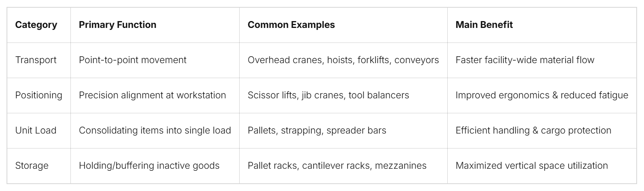
Task: Select the Main Benefit header cell
Action: (542, 25)
